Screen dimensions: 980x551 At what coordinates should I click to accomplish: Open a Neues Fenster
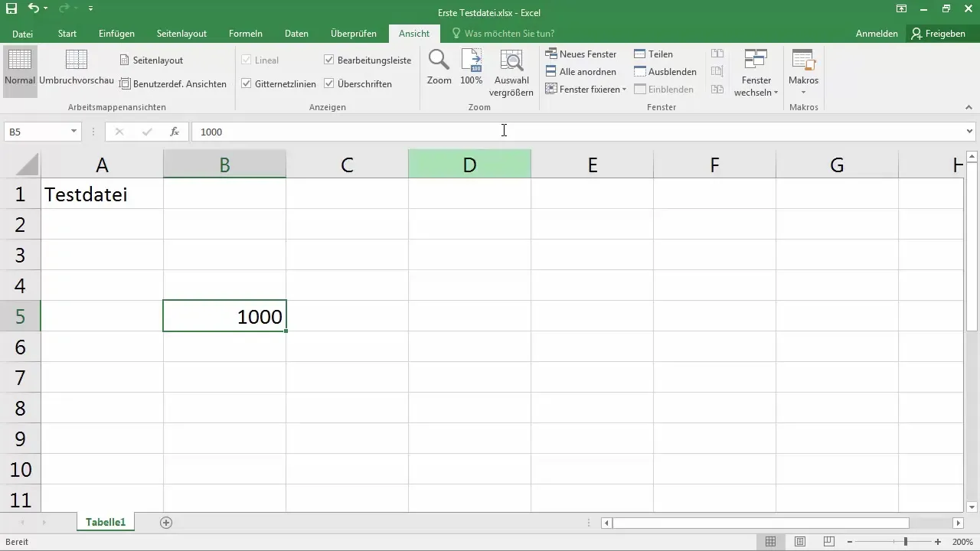[x=581, y=54]
